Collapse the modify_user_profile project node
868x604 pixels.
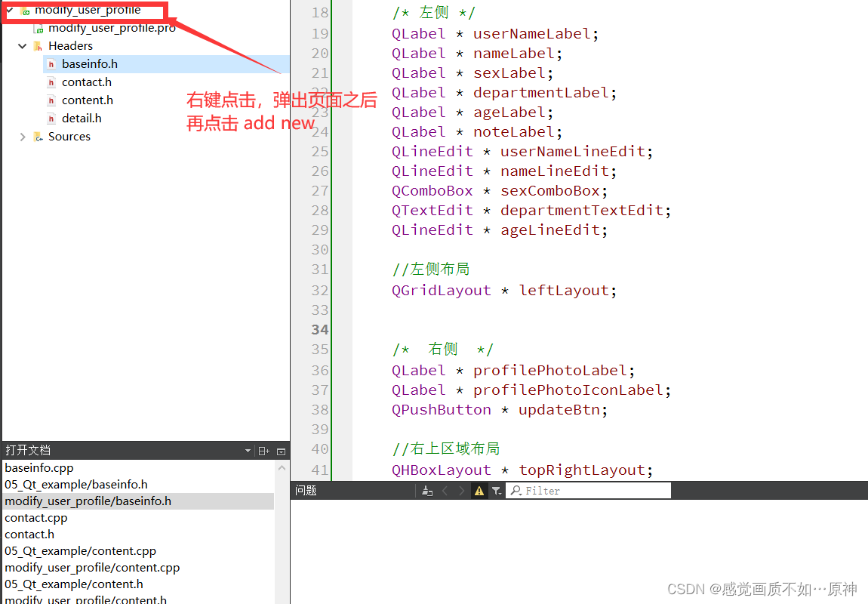[x=10, y=10]
